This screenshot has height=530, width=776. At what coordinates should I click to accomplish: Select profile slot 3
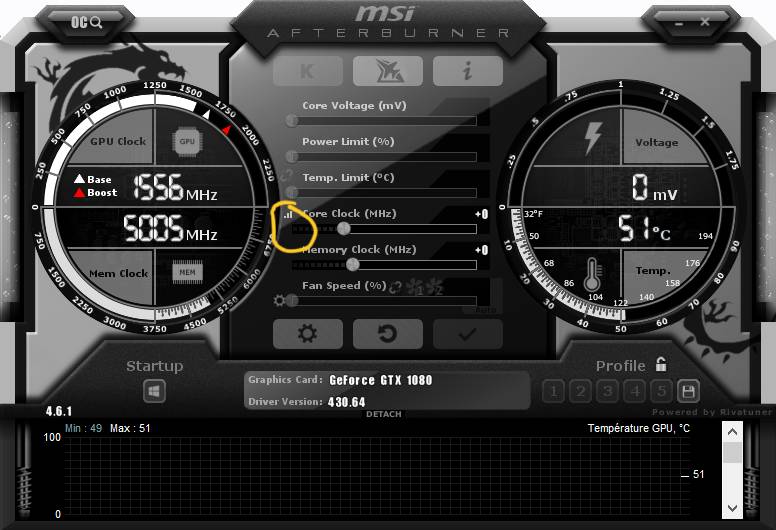(x=607, y=392)
